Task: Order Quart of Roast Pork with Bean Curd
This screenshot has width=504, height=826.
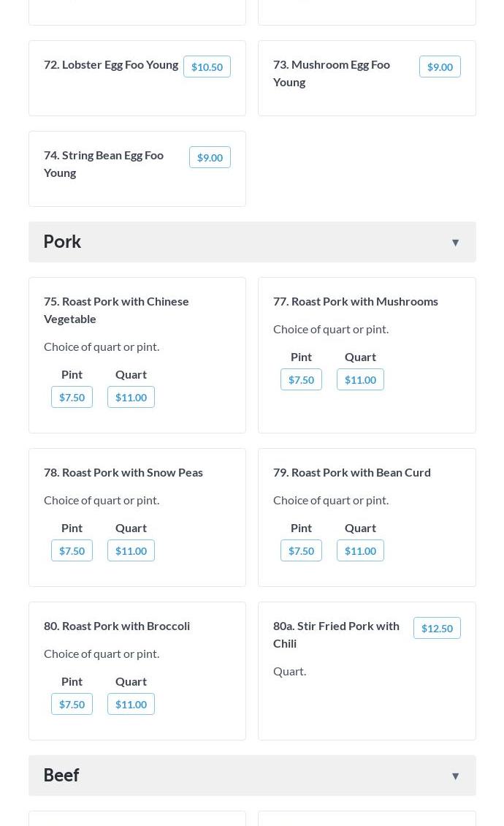Action: point(360,550)
